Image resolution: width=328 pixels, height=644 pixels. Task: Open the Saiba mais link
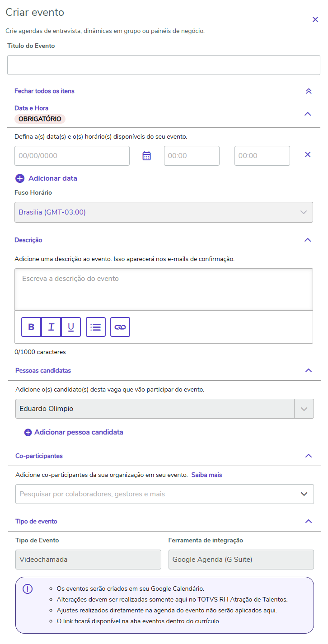[x=206, y=475]
